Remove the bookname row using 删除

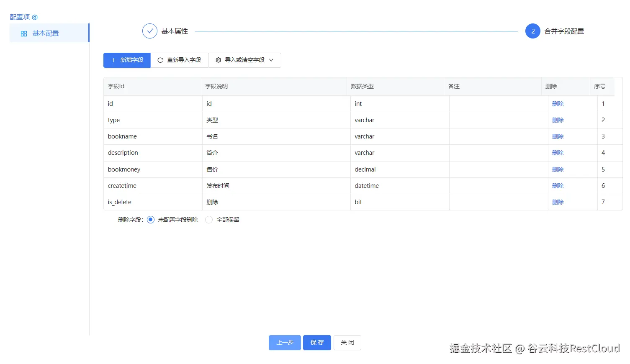[x=558, y=136]
